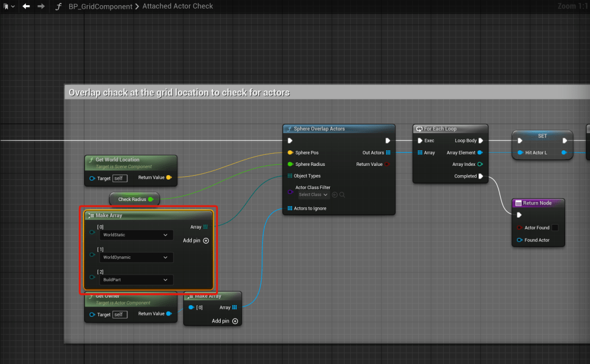Open the WorldStatic object type dropdown

137,235
